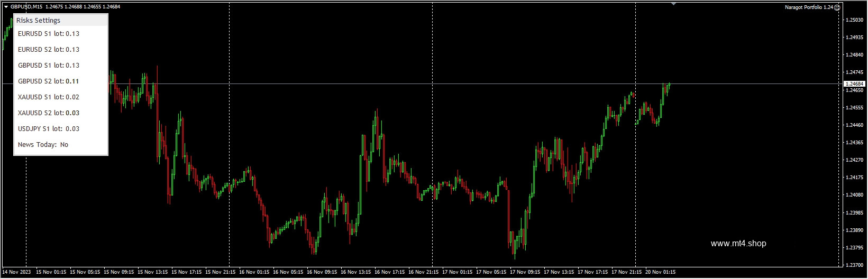Viewport: 868px width, 279px height.
Task: Click the News Today: No row
Action: tap(61, 145)
